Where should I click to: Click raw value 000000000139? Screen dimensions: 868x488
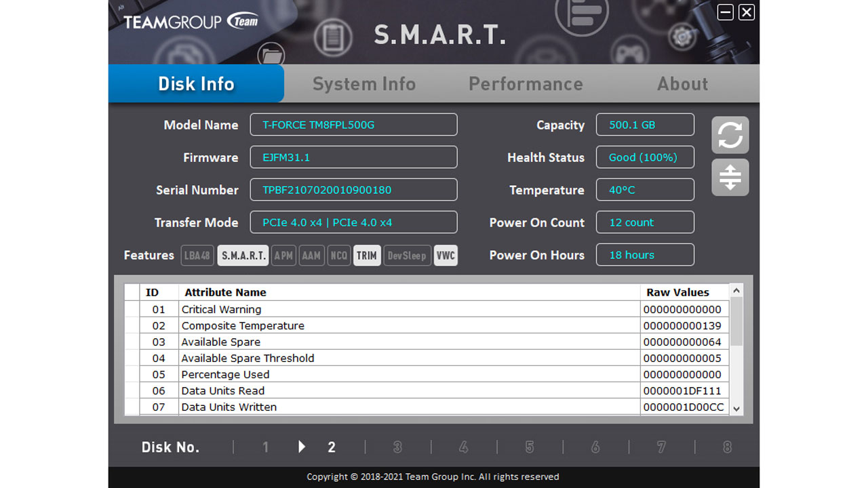682,326
